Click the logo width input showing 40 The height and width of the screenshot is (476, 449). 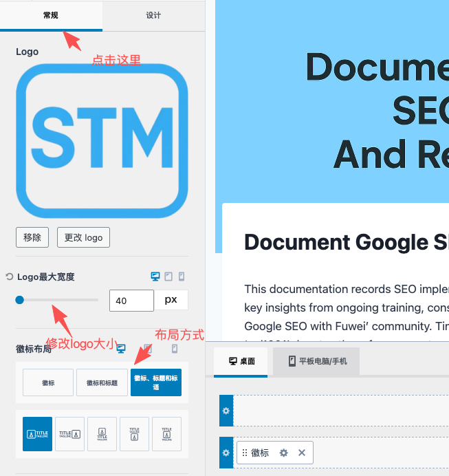point(131,301)
